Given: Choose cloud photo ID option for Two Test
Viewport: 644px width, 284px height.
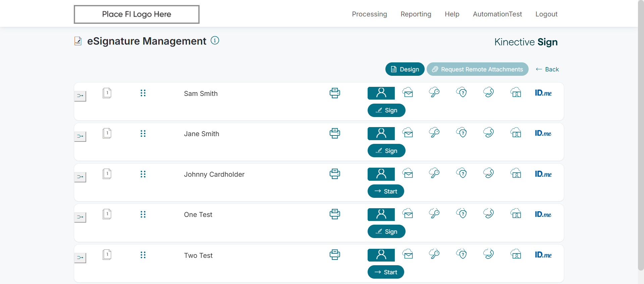Looking at the screenshot, I should click(516, 254).
